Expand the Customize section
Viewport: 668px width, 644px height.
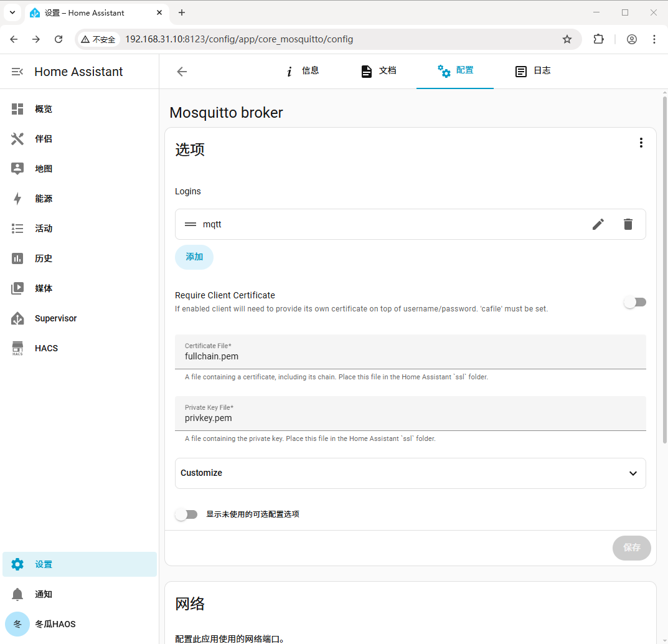point(410,473)
